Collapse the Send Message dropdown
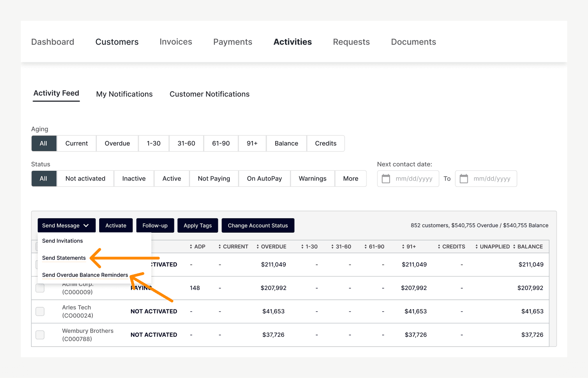588x378 pixels. point(66,226)
